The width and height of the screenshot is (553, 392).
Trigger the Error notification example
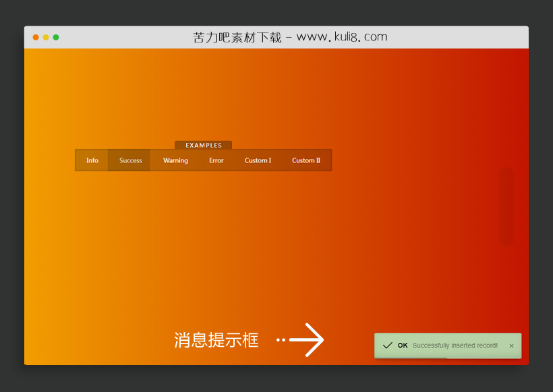point(216,160)
